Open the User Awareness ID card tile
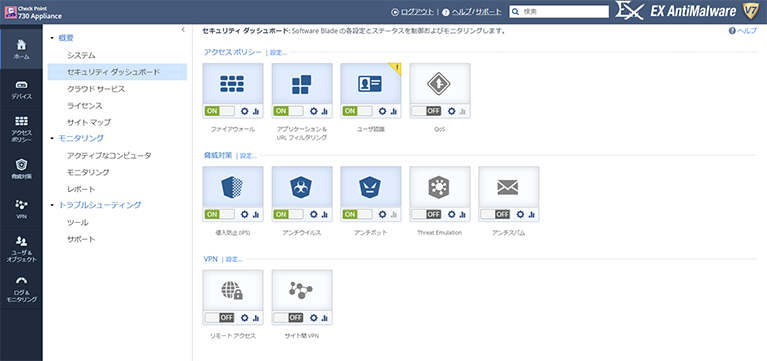The height and width of the screenshot is (361, 767). 370,84
